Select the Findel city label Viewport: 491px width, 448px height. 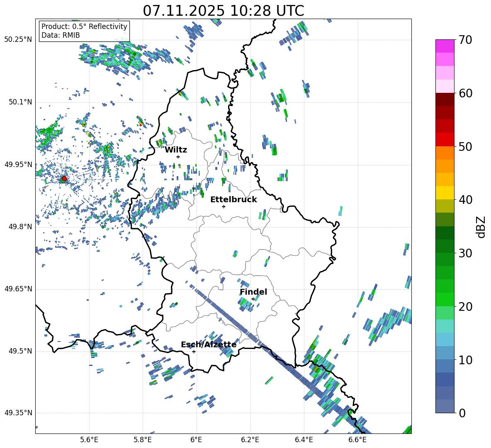point(253,292)
